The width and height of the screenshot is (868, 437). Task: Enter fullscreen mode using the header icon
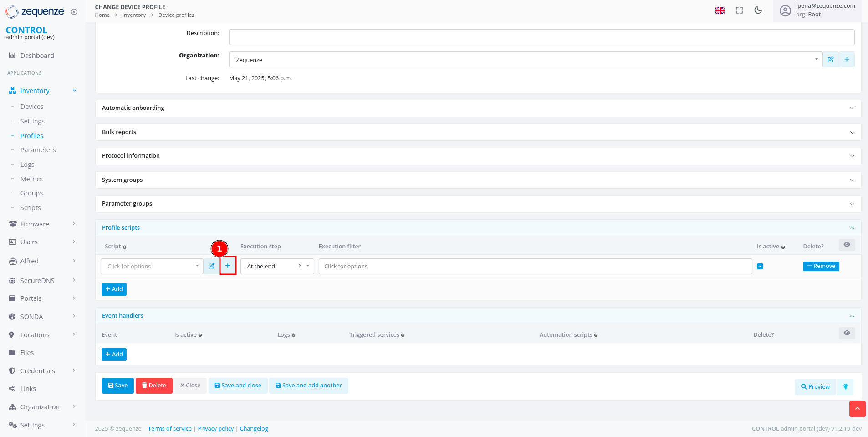[739, 10]
